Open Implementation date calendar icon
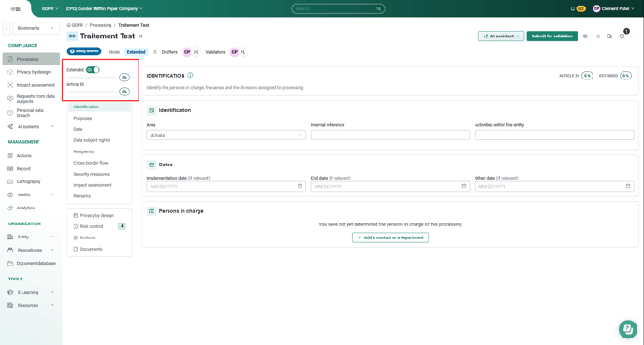 click(x=300, y=186)
